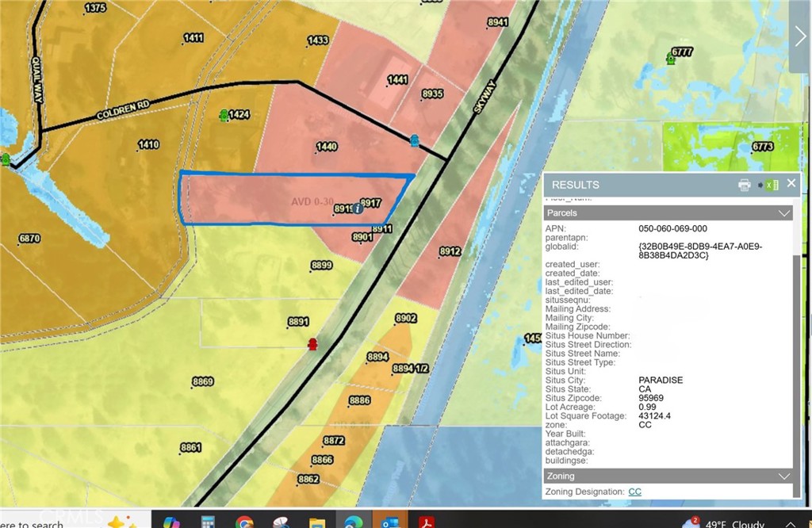This screenshot has height=528, width=812.
Task: Click the parcel labeled 8899
Action: click(x=321, y=266)
